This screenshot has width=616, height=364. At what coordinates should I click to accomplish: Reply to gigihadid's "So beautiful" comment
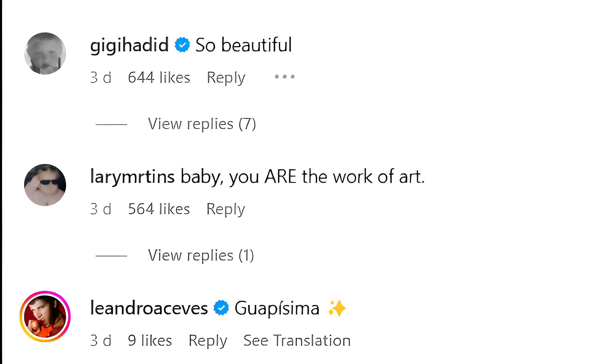[x=226, y=78]
